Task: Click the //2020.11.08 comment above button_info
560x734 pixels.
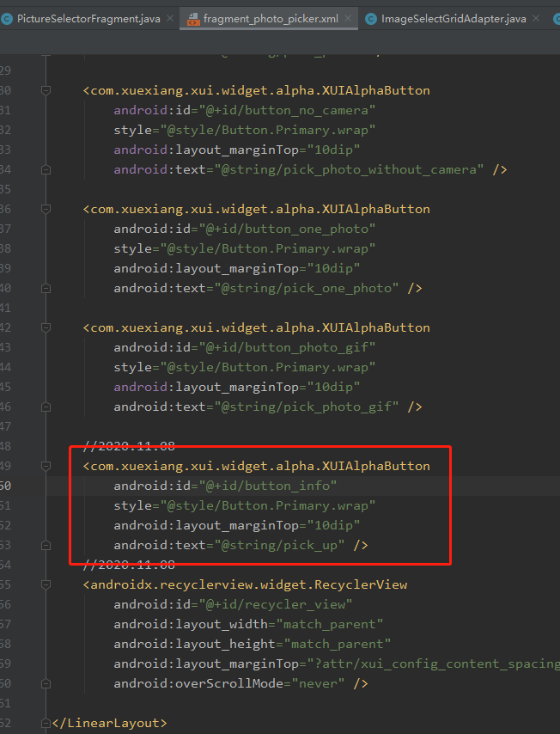Action: pyautogui.click(x=129, y=446)
